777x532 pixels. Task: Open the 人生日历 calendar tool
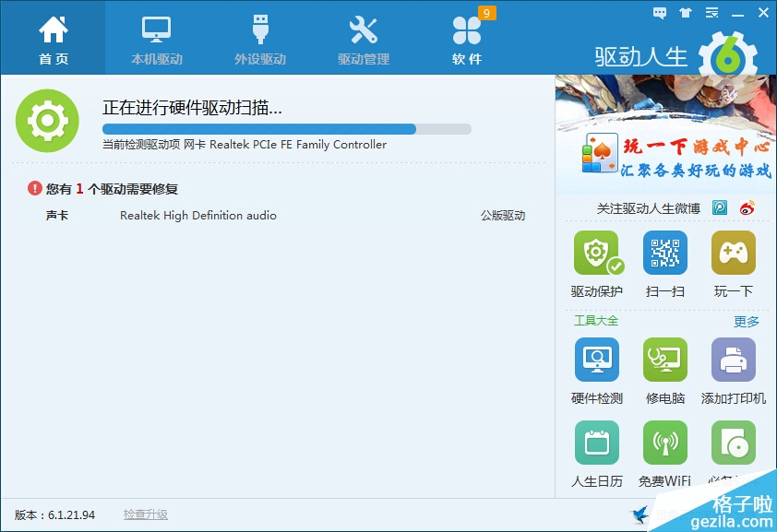(x=597, y=454)
